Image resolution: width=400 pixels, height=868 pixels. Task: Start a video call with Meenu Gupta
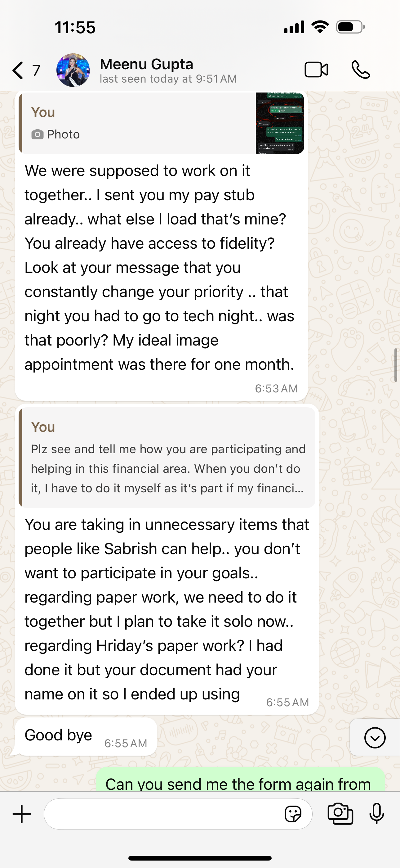point(316,70)
